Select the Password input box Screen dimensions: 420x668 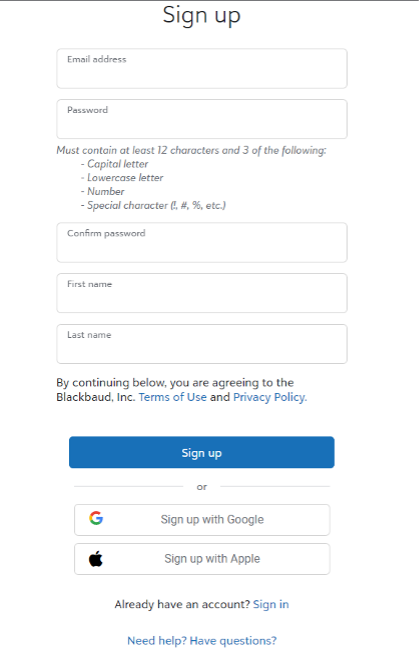[x=202, y=119]
